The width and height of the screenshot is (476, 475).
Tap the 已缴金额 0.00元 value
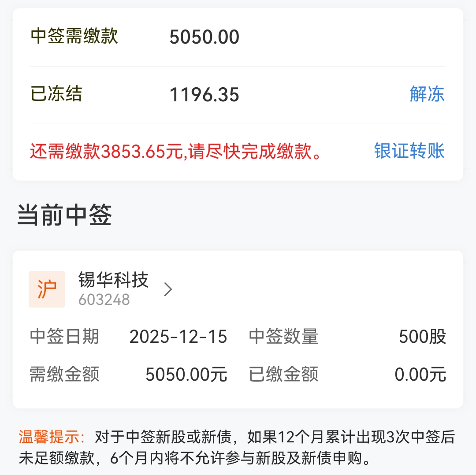tap(420, 374)
